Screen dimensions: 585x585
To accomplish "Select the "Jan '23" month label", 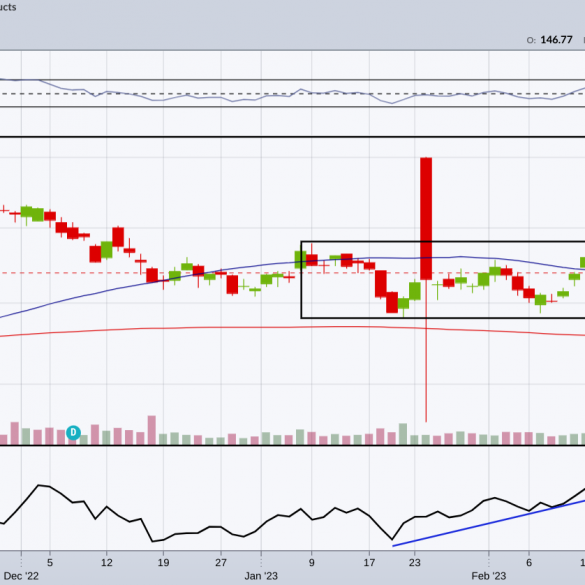I will (261, 576).
